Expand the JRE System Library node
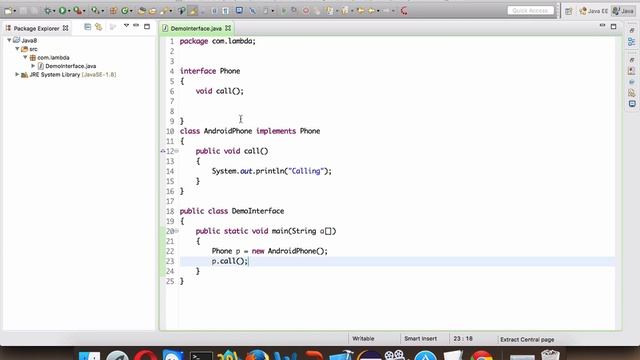This screenshot has height=360, width=640. click(17, 74)
